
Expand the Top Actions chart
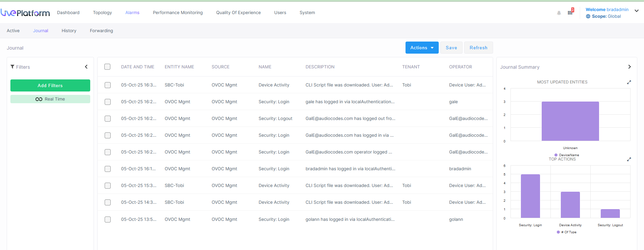[x=629, y=160]
